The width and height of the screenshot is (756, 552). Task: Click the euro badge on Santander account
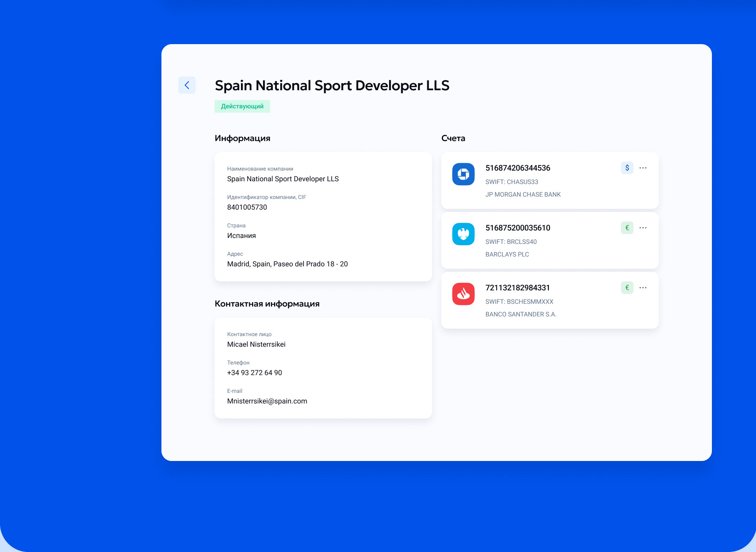coord(627,288)
